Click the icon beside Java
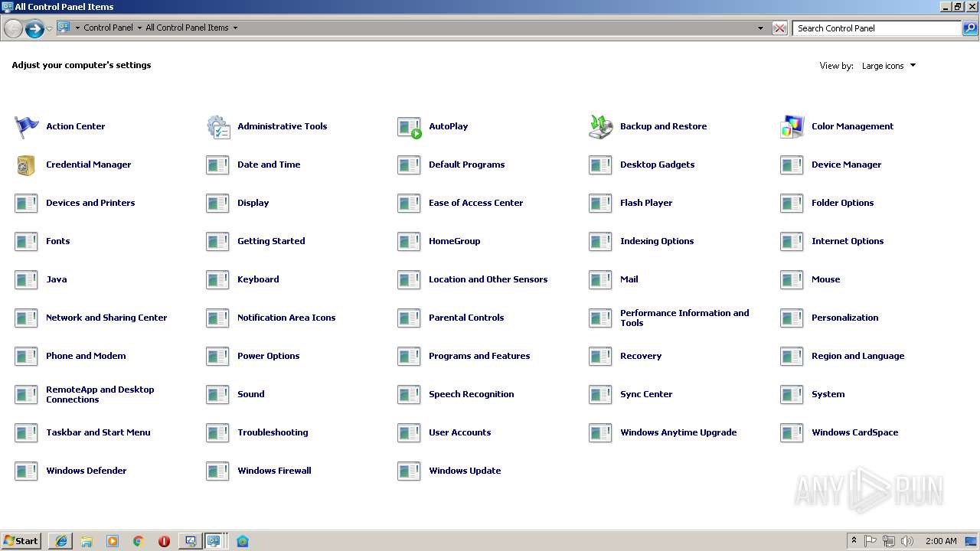 (x=27, y=279)
